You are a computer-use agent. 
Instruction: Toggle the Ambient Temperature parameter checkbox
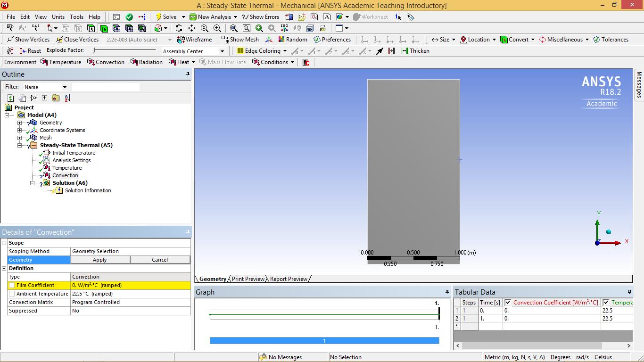[12, 294]
